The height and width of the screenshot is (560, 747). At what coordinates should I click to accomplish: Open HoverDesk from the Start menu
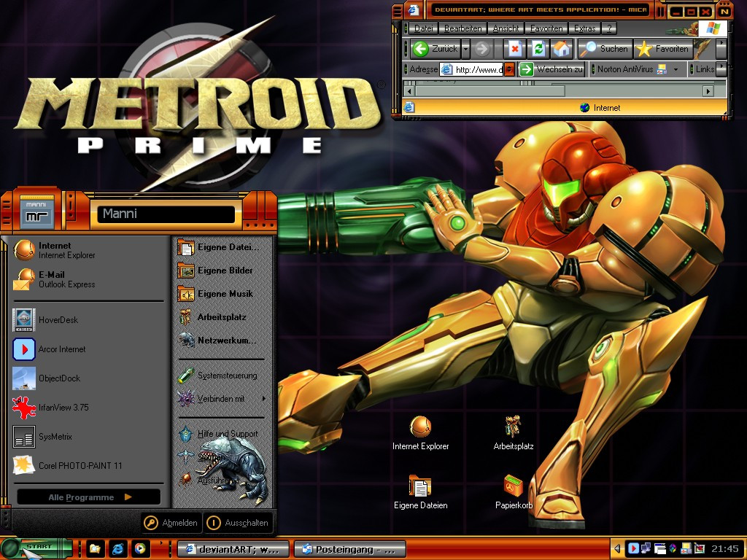pyautogui.click(x=88, y=320)
